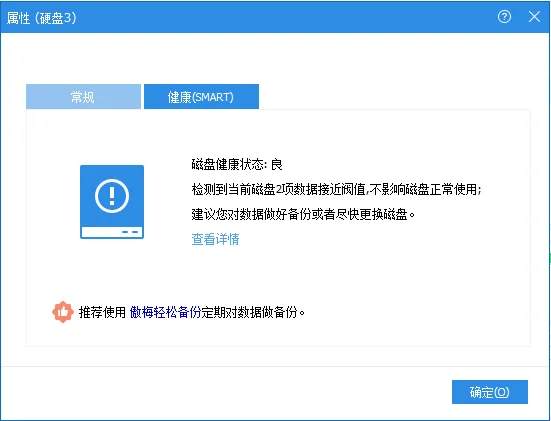Click the orange thumbs-up badge icon
Viewport: 551px width, 421px height.
[x=63, y=312]
